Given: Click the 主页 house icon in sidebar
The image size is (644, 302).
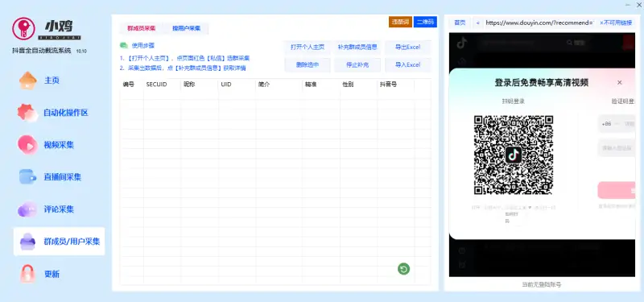Looking at the screenshot, I should point(28,80).
